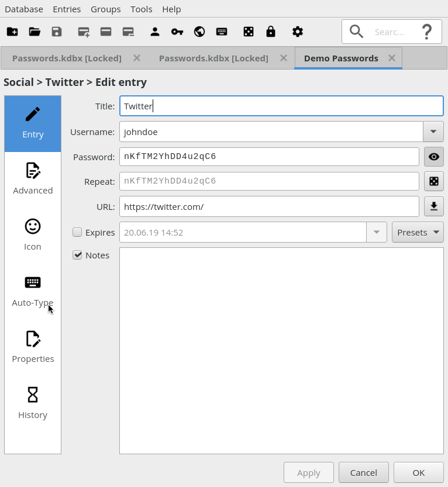Open the Properties section in sidebar
Screen dimensions: 448x487
pyautogui.click(x=33, y=347)
